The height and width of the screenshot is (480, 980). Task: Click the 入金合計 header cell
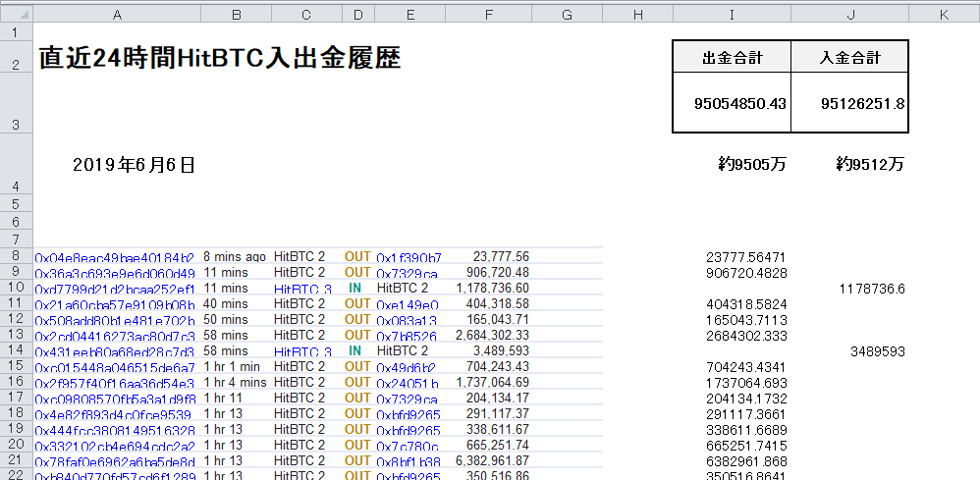click(850, 58)
